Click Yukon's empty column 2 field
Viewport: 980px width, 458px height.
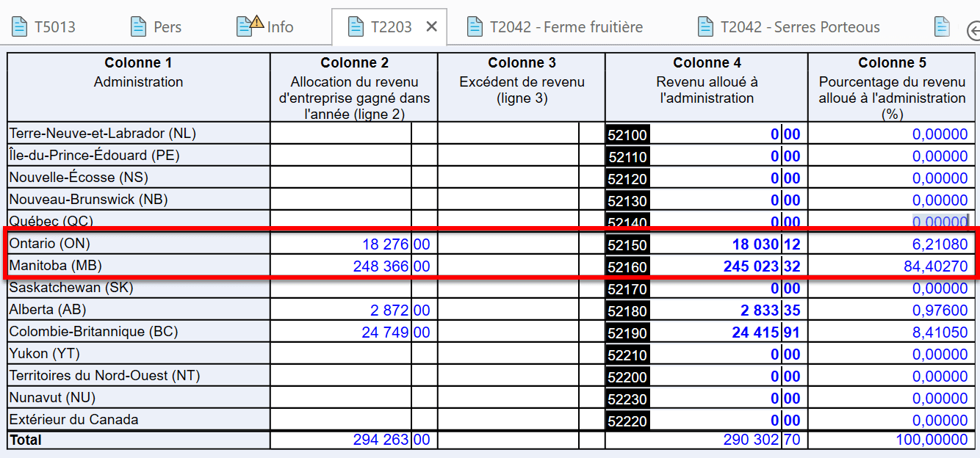click(341, 354)
